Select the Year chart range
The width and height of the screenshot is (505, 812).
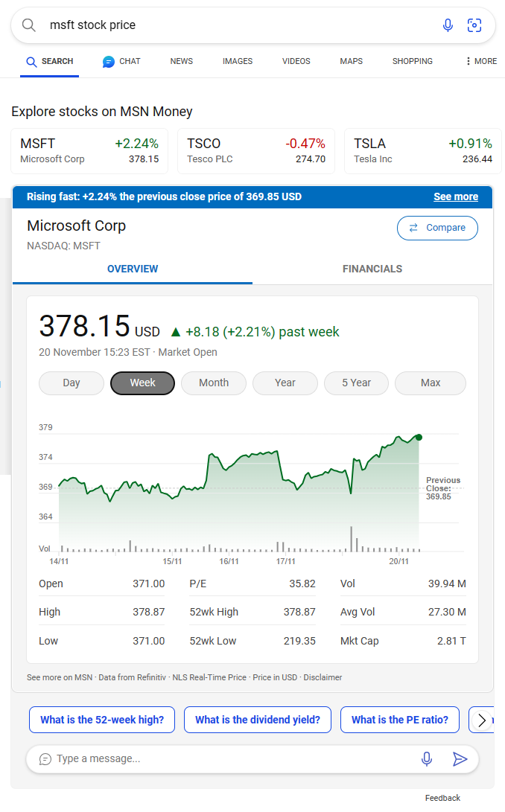285,383
